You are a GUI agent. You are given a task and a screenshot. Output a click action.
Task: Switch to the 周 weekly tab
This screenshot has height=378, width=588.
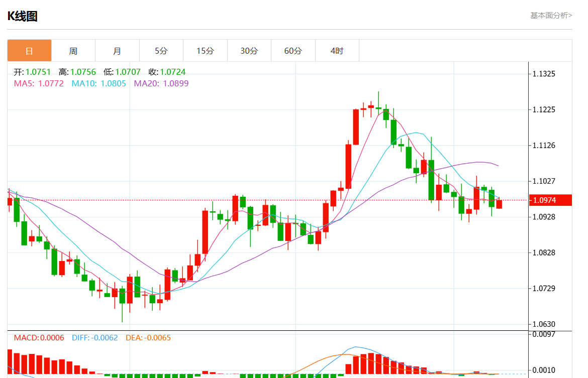coord(73,51)
